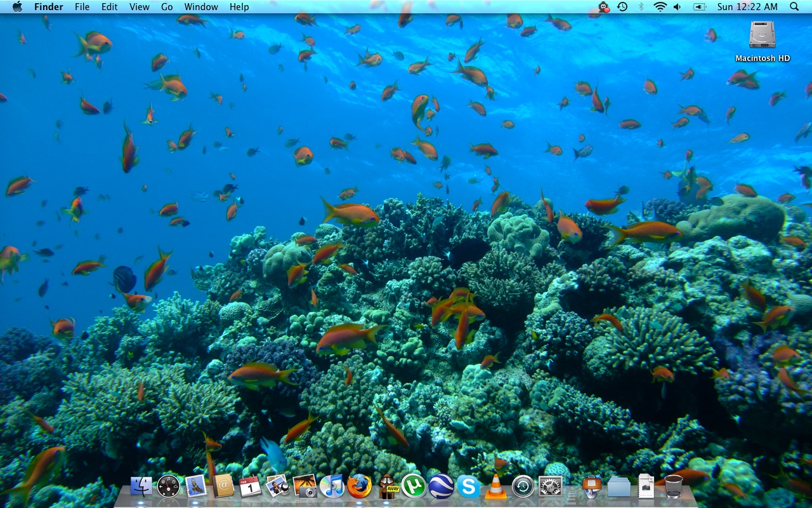This screenshot has width=812, height=508.
Task: Open the white document stack in the dock
Action: tap(646, 486)
